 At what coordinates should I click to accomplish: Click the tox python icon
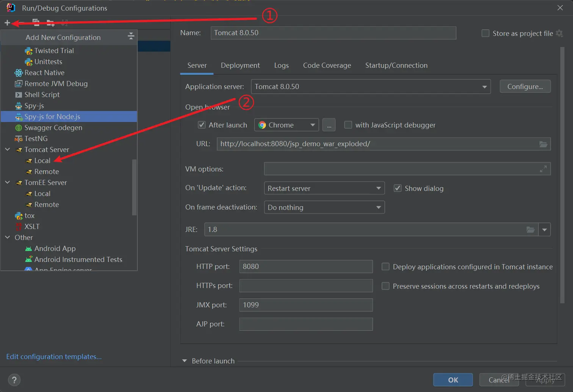pos(19,216)
